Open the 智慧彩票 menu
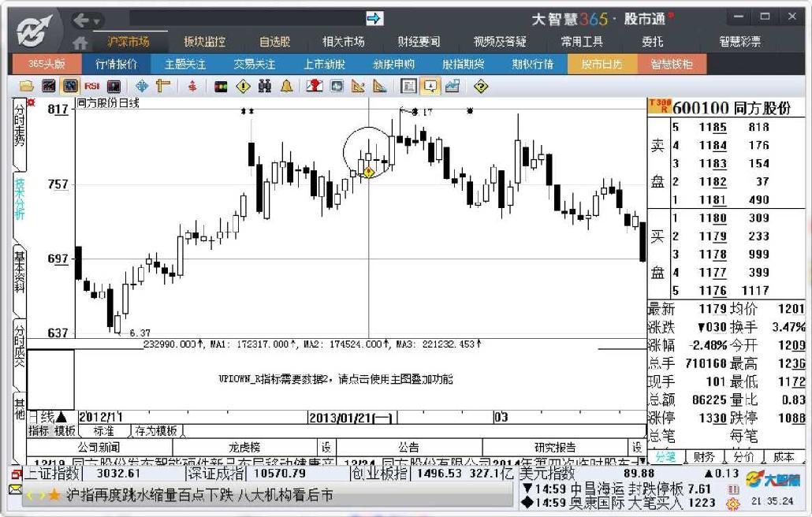This screenshot has width=812, height=517. (x=739, y=42)
